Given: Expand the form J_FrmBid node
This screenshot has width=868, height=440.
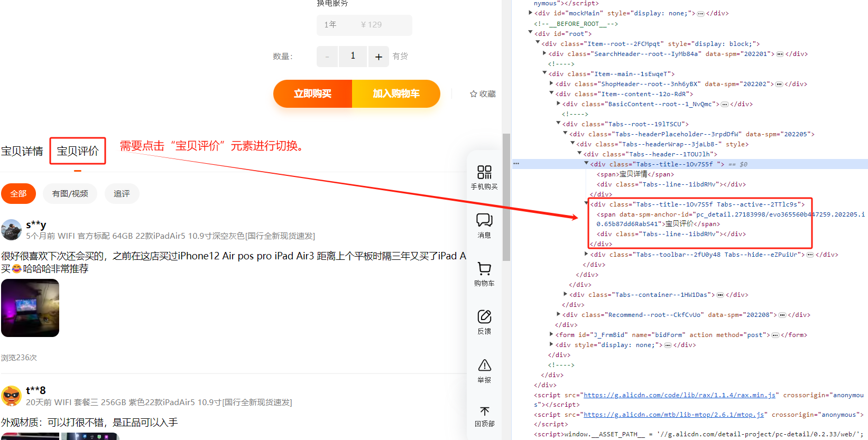Looking at the screenshot, I should [551, 334].
